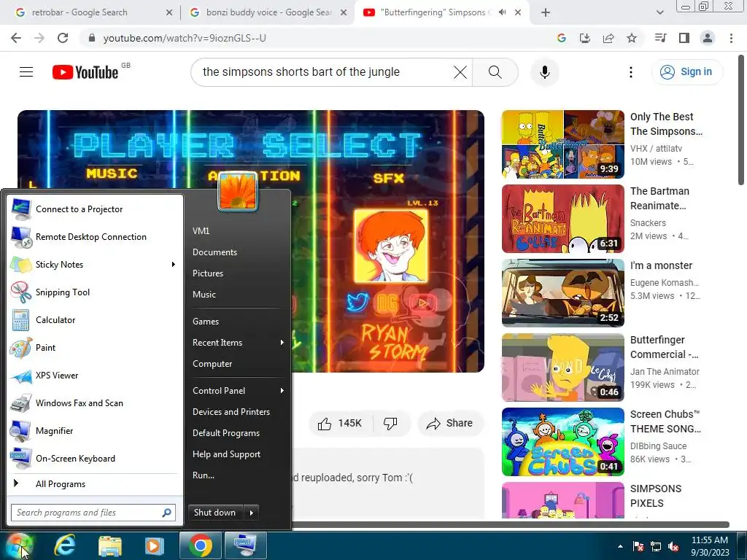747x560 pixels.
Task: Open Help and Support
Action: pyautogui.click(x=226, y=454)
